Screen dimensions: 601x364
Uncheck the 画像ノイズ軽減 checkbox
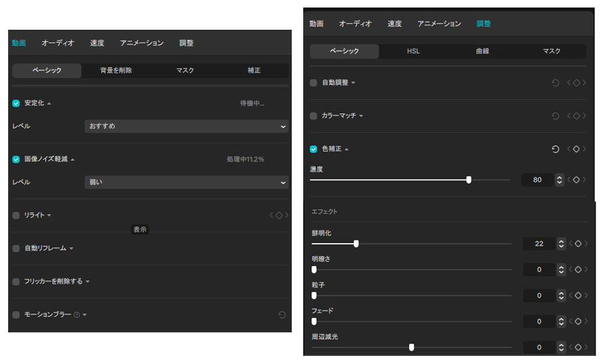coord(16,159)
